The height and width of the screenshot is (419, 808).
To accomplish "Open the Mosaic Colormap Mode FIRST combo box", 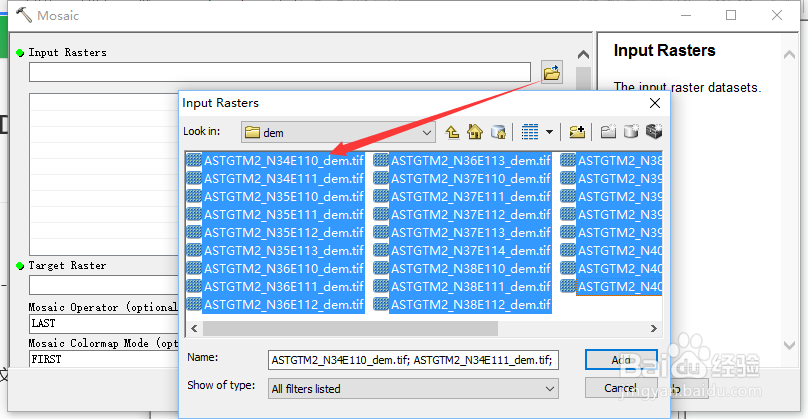I will click(x=104, y=359).
